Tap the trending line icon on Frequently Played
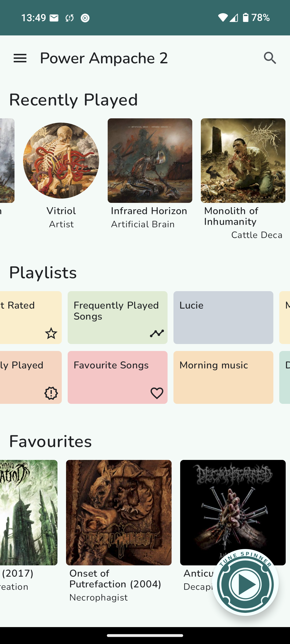Image resolution: width=290 pixels, height=644 pixels. click(x=157, y=333)
